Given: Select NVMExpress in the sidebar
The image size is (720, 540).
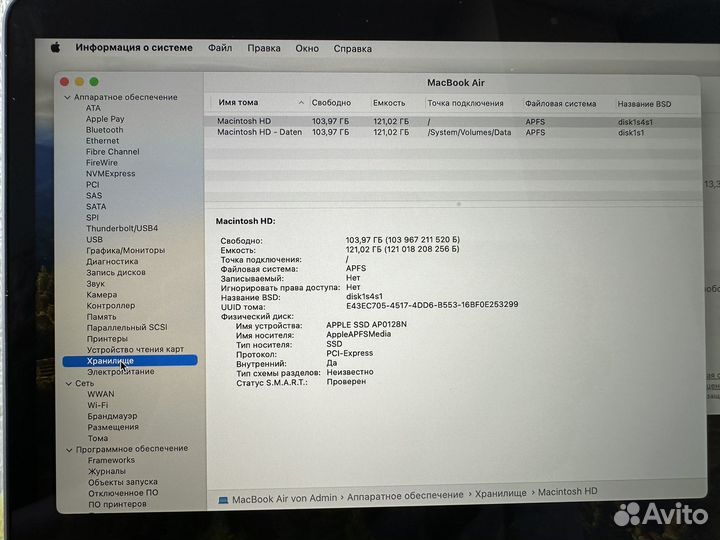Looking at the screenshot, I should coord(110,174).
